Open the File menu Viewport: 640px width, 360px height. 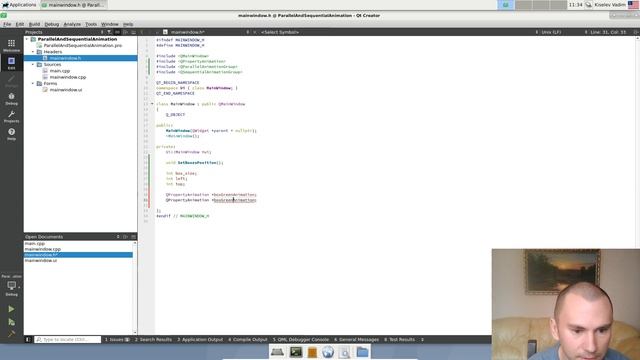pyautogui.click(x=7, y=24)
